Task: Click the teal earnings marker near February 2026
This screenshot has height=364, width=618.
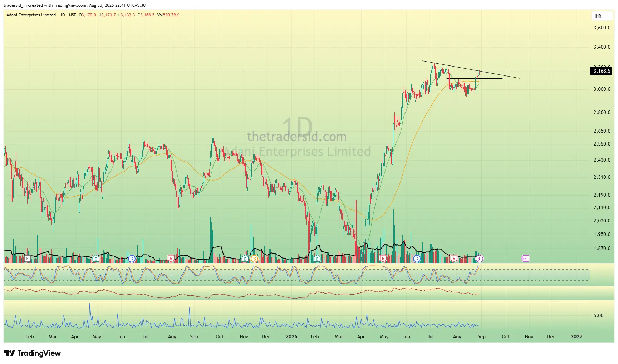Action: point(317,259)
